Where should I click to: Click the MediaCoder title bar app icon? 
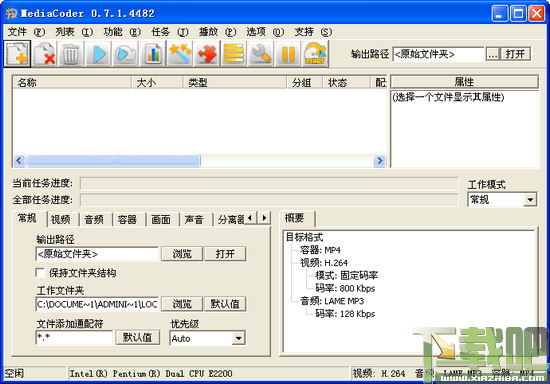click(11, 13)
